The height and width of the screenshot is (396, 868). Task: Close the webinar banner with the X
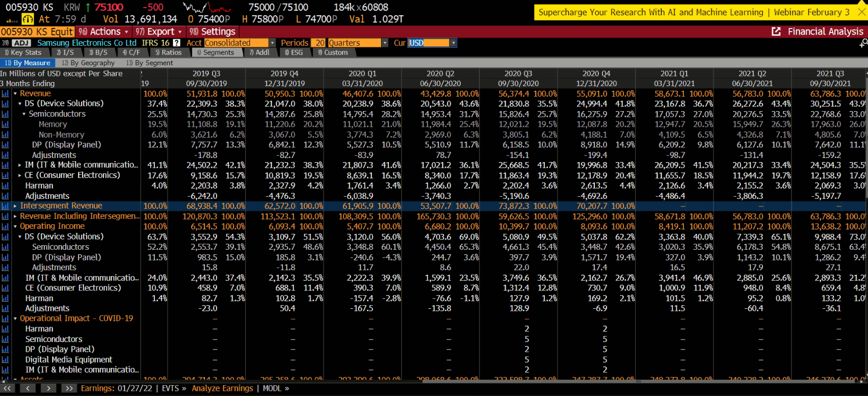862,12
